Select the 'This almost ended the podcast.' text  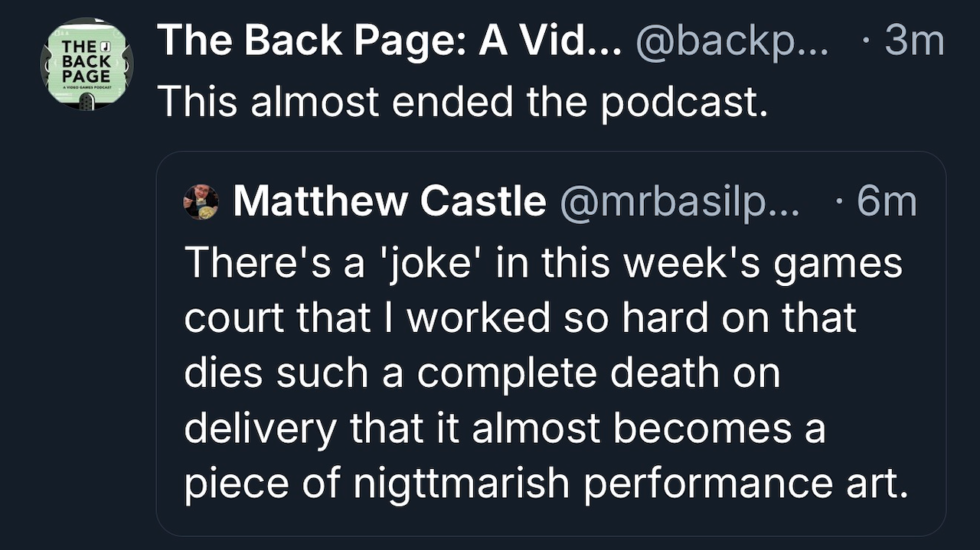(x=462, y=100)
